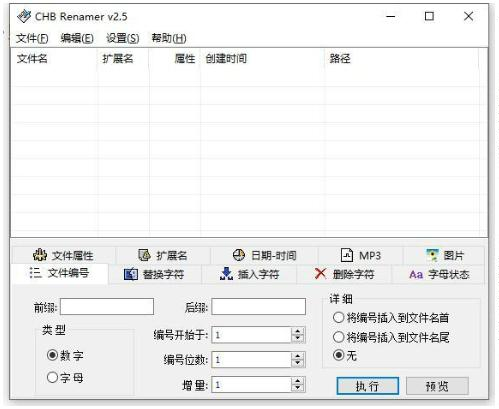Click the 预览 button

[437, 386]
